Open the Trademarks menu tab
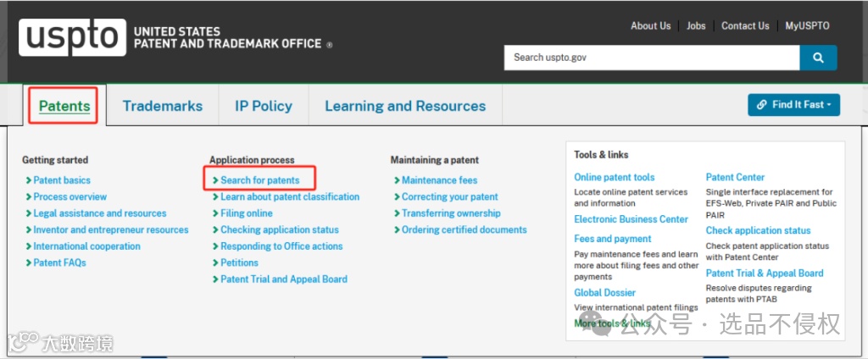 [x=162, y=106]
